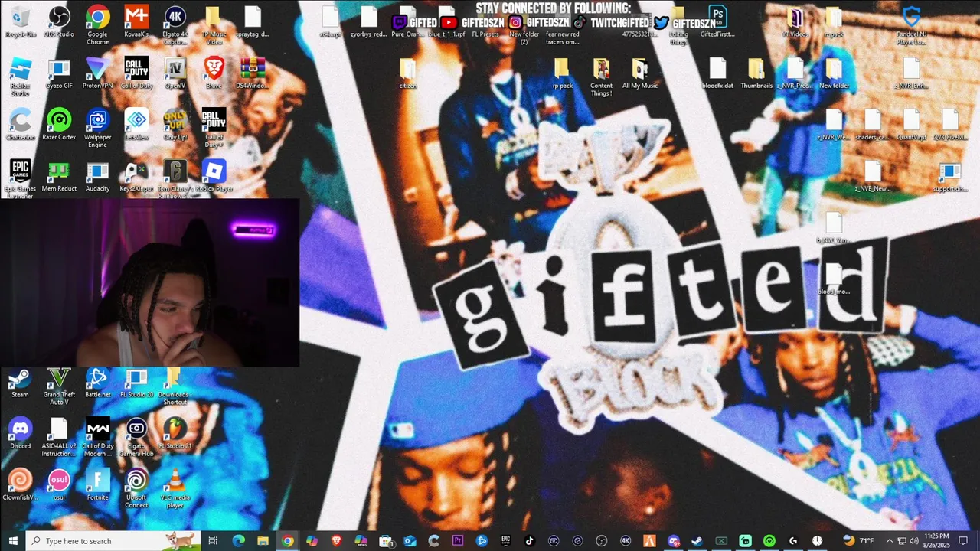Launch Discord desktop icon
The image size is (980, 551).
coord(20,434)
